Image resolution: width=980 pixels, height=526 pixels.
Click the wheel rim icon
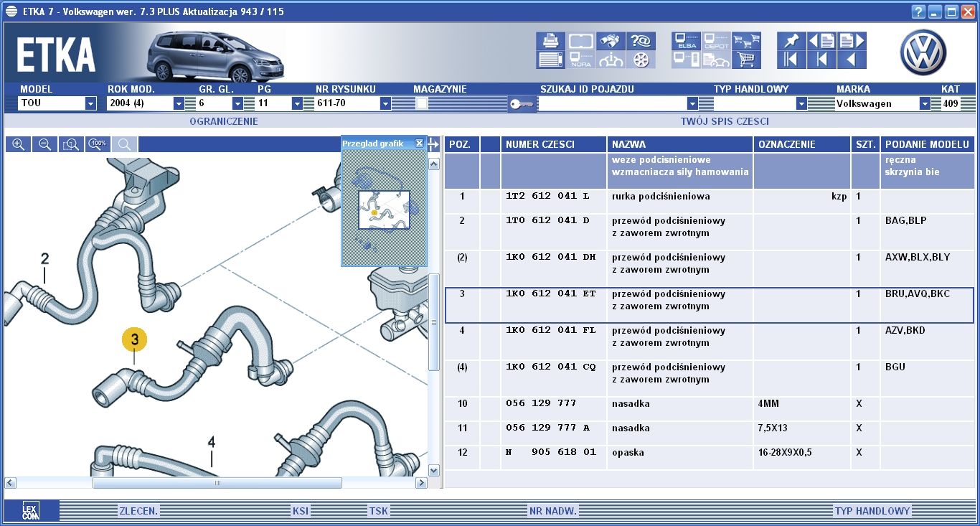(641, 60)
